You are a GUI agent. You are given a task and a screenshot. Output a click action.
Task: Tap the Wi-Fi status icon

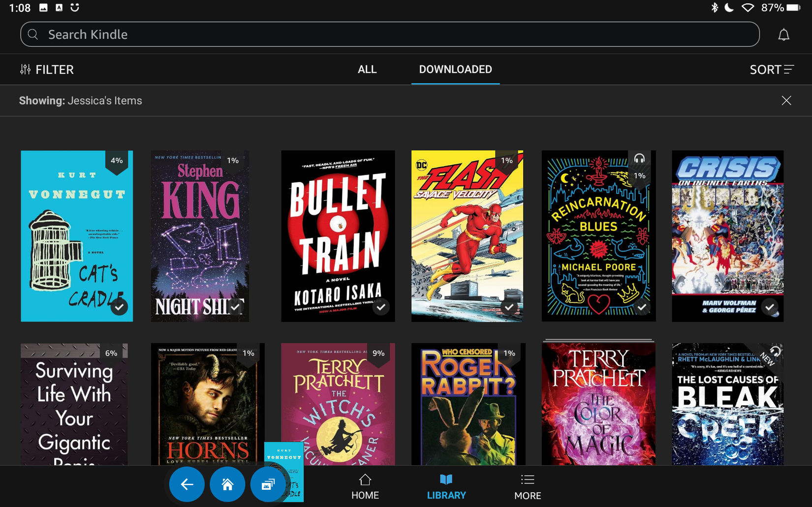click(748, 8)
